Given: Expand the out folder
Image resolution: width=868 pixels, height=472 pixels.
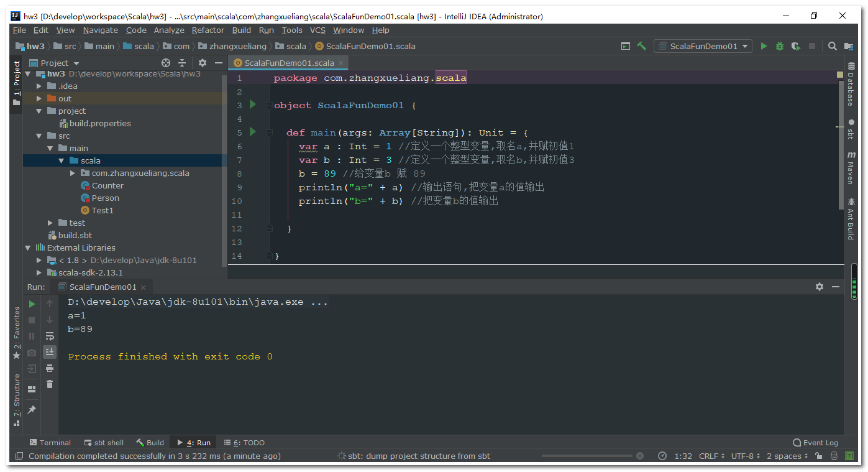Looking at the screenshot, I should click(39, 98).
